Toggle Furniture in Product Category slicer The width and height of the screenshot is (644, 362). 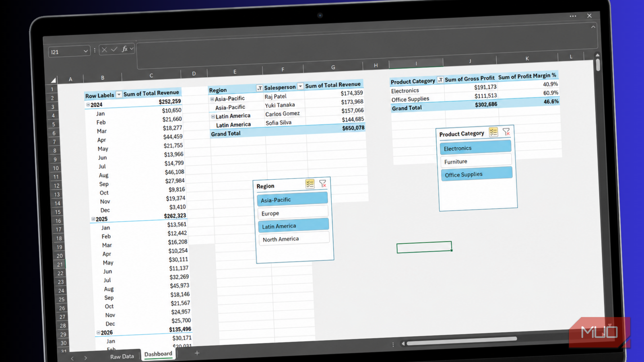[476, 160]
